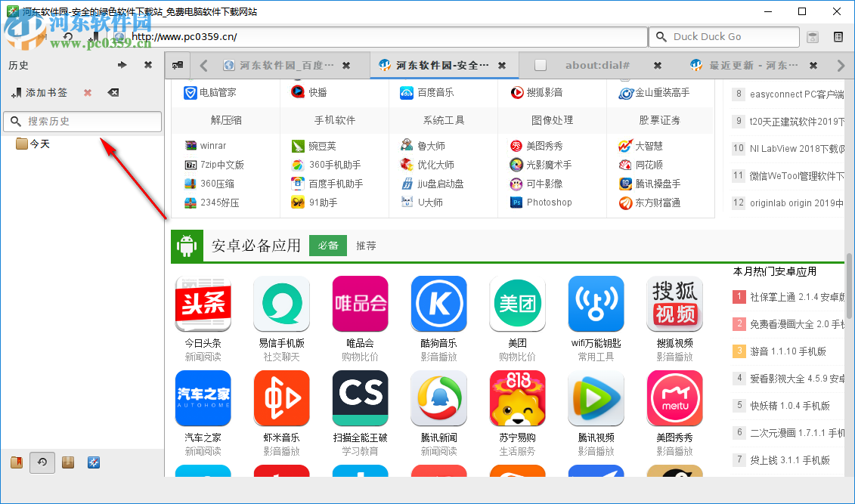Viewport: 855px width, 504px height.
Task: Click the page list icon left of the tab bar
Action: pyautogui.click(x=177, y=65)
